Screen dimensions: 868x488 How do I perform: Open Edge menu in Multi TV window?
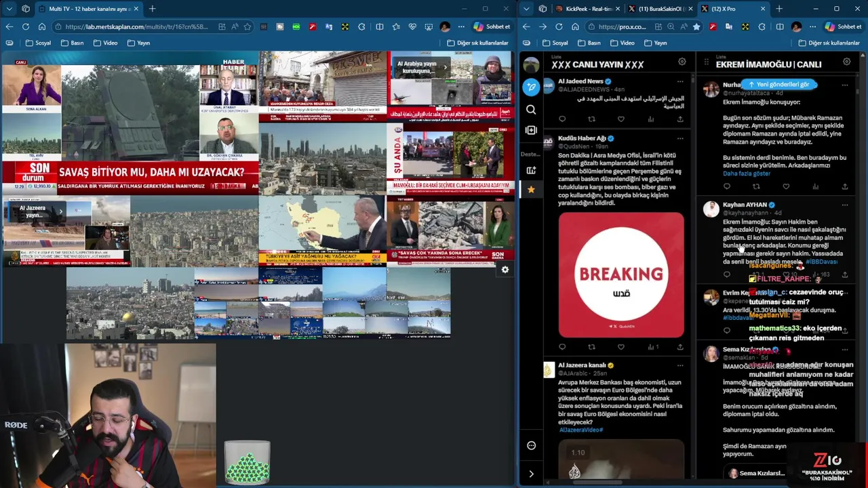click(461, 26)
